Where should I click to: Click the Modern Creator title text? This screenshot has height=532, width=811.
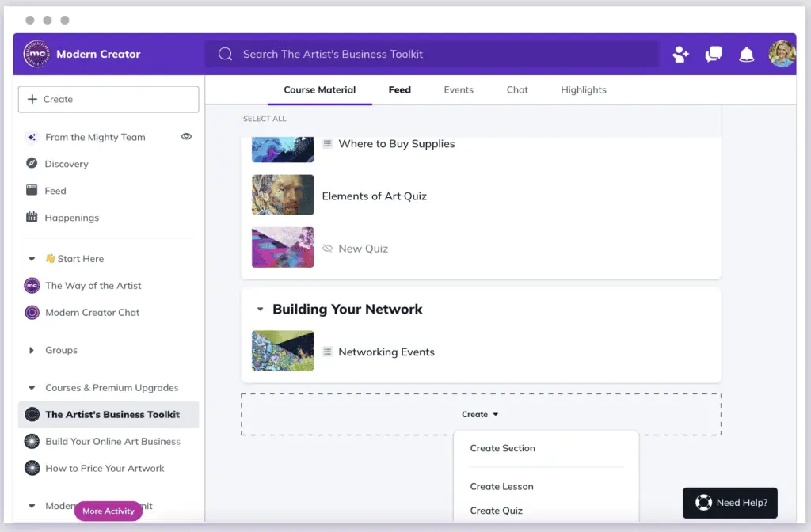click(x=98, y=54)
